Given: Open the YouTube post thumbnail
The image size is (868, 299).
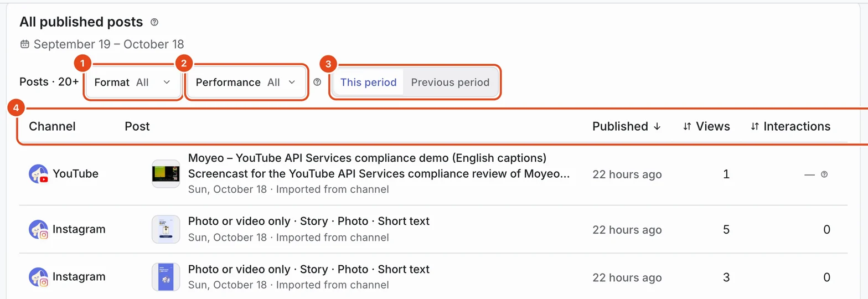Looking at the screenshot, I should pyautogui.click(x=166, y=174).
